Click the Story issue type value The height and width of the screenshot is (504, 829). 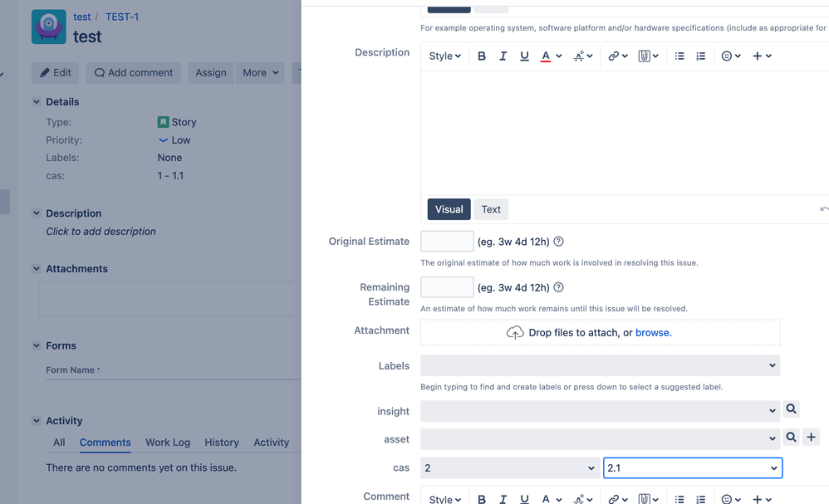(x=177, y=122)
